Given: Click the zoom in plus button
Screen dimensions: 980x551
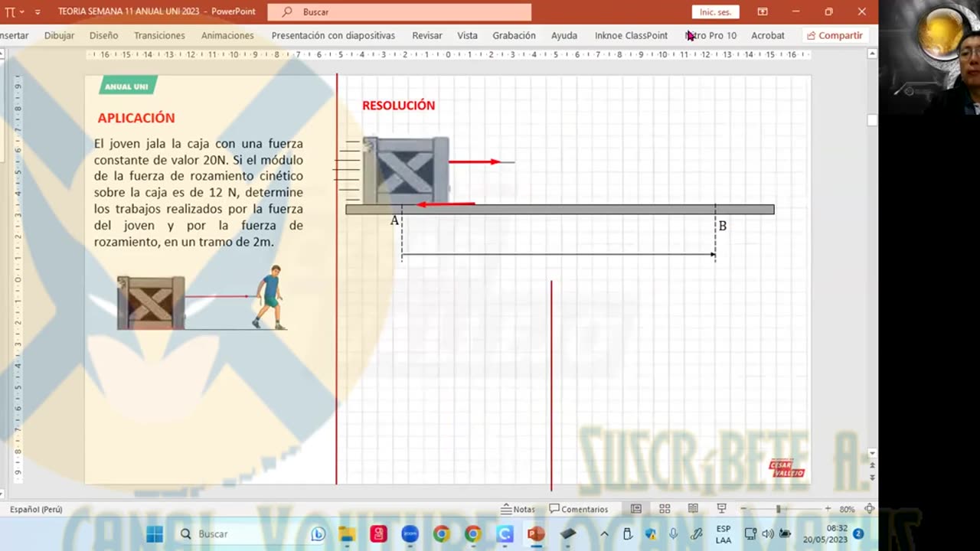Looking at the screenshot, I should click(x=828, y=509).
